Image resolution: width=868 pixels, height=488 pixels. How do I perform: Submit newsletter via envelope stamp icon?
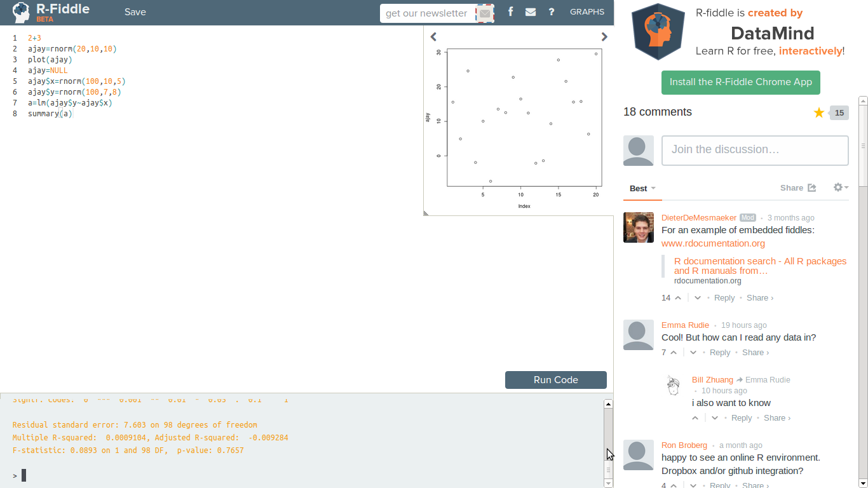pos(485,13)
